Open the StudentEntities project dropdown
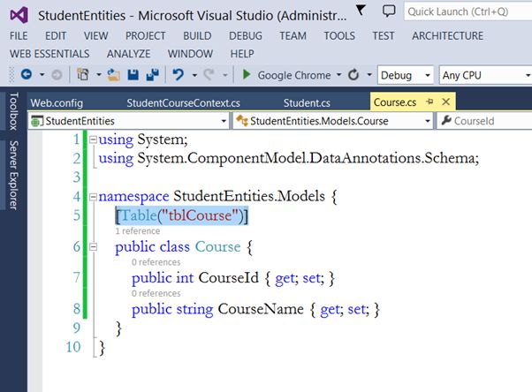This screenshot has width=532, height=392. coord(129,121)
